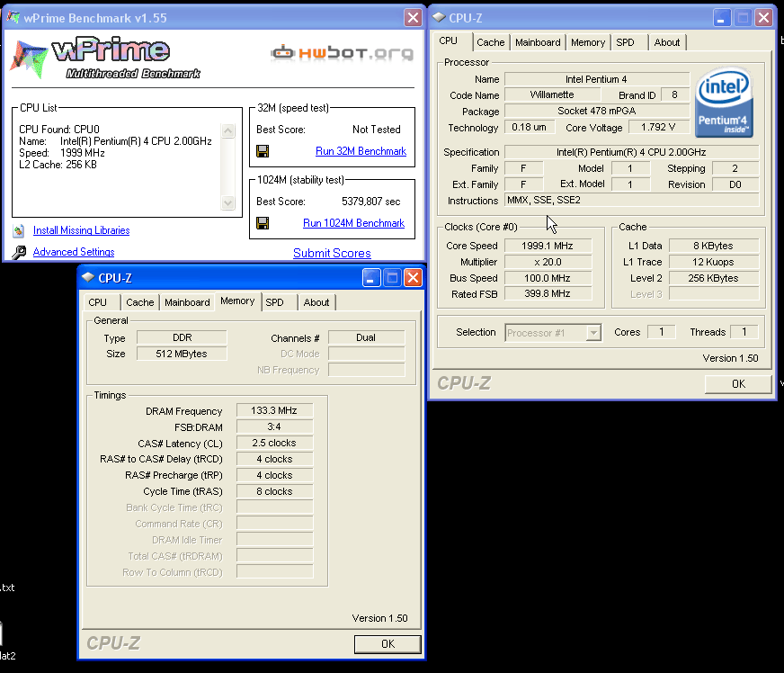The width and height of the screenshot is (784, 673).
Task: Click the Install Missing Libraries icon
Action: (x=19, y=230)
